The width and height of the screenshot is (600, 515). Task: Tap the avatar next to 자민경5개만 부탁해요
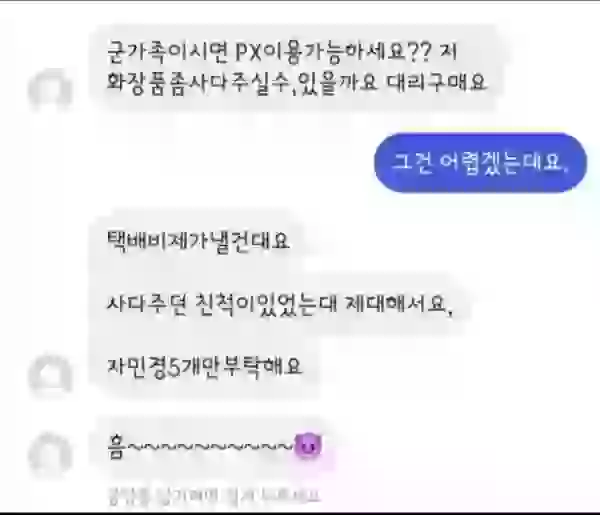(50, 376)
